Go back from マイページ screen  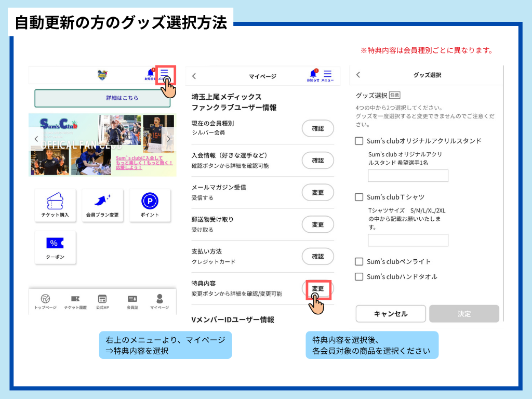click(x=194, y=76)
